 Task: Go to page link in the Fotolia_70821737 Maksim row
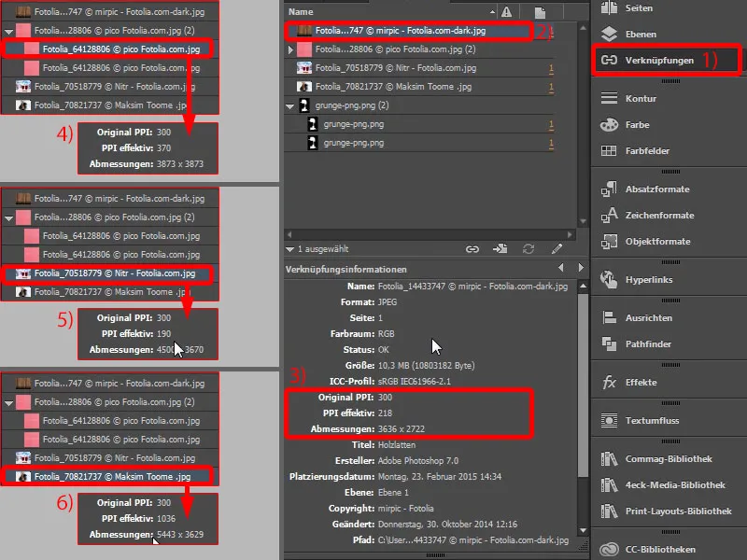point(551,87)
